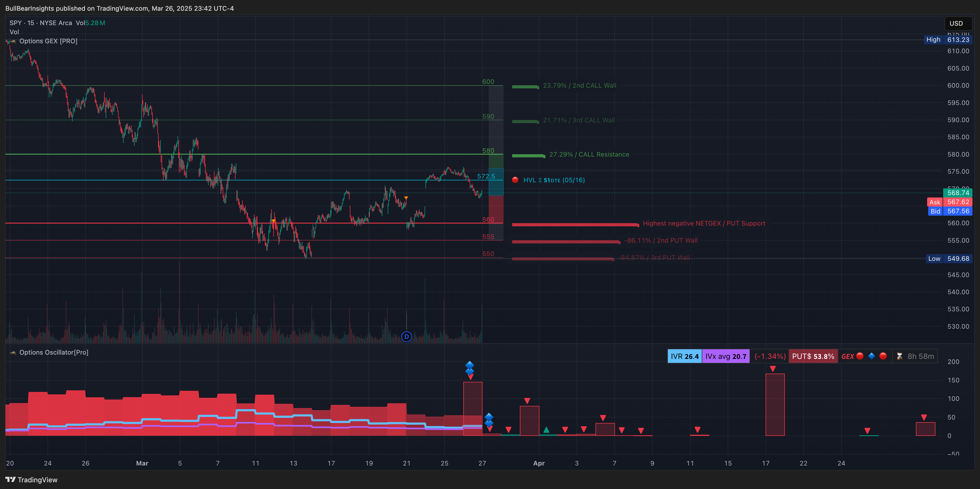This screenshot has width=980, height=489.
Task: Click the Ask 567.62 price label
Action: [x=950, y=202]
